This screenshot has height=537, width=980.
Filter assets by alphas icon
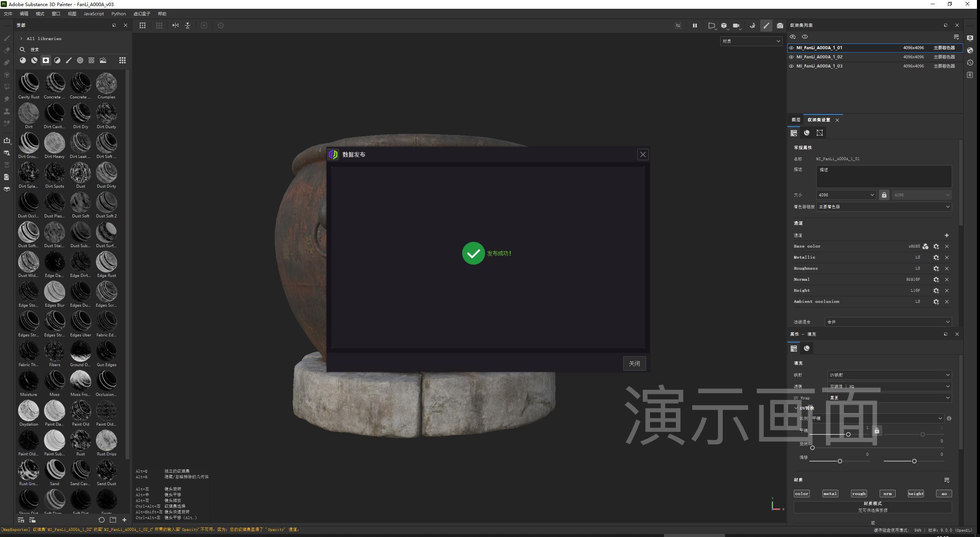click(x=80, y=60)
